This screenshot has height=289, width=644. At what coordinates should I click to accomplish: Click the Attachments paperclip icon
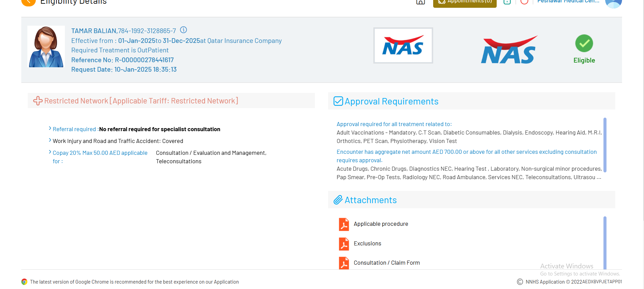[338, 200]
